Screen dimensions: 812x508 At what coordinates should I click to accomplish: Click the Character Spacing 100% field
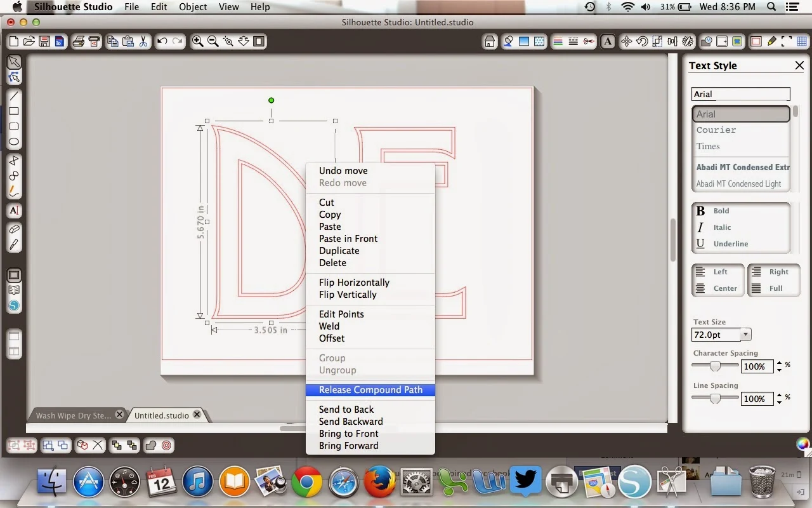point(757,366)
